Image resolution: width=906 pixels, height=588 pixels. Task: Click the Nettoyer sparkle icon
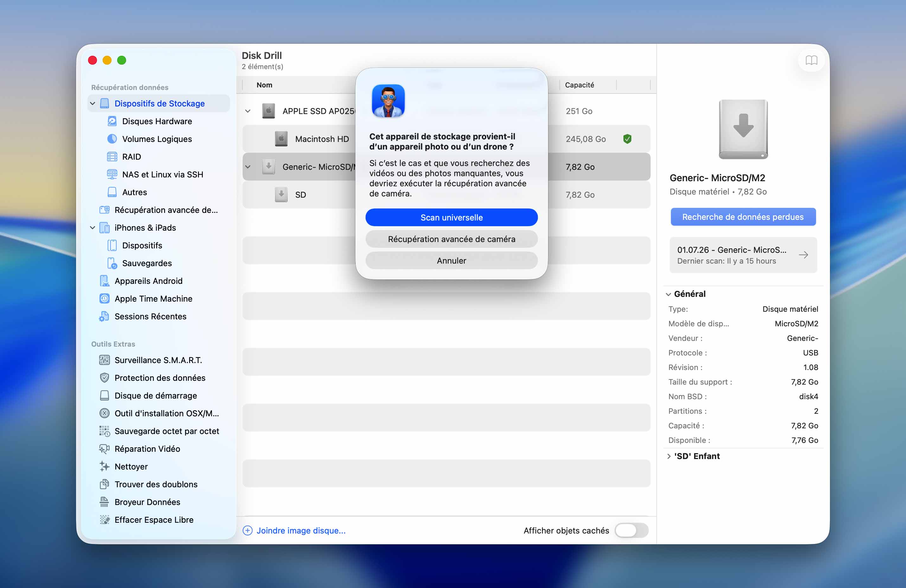pos(104,467)
